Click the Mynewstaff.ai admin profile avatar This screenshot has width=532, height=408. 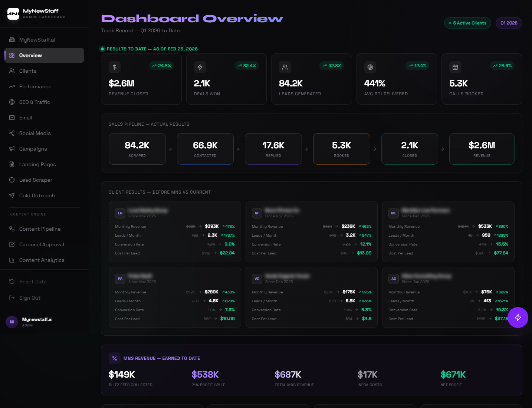[12, 322]
